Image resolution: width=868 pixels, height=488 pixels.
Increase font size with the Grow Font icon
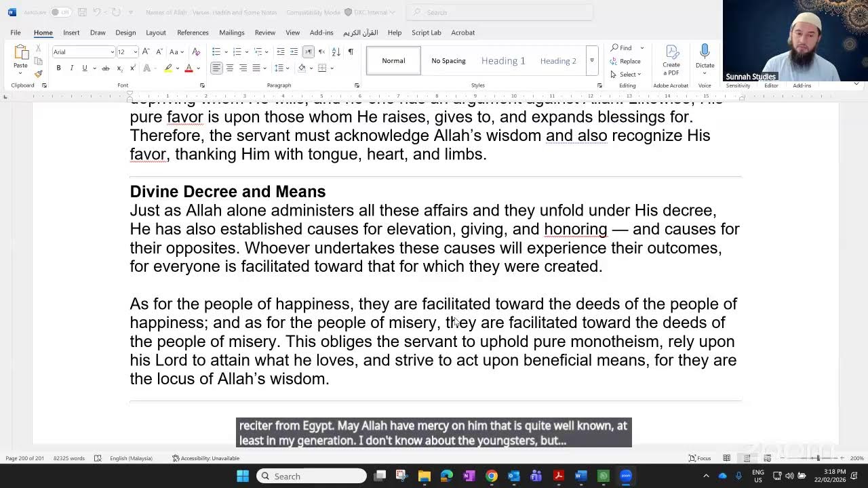tap(146, 52)
